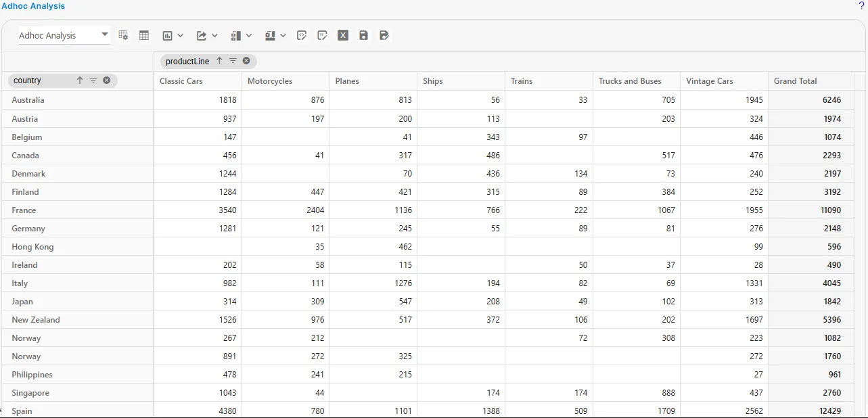Toggle sort direction arrow on productLine chip
868x418 pixels.
pos(219,61)
